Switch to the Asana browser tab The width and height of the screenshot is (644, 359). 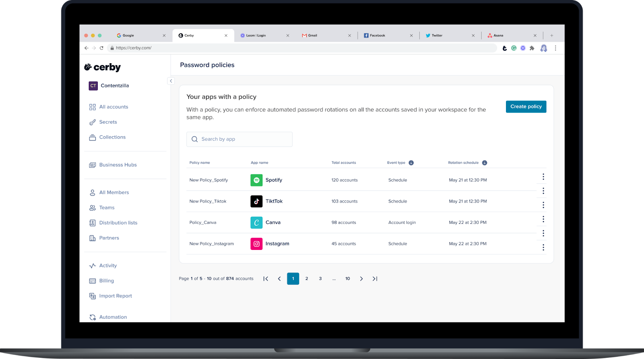click(x=511, y=35)
